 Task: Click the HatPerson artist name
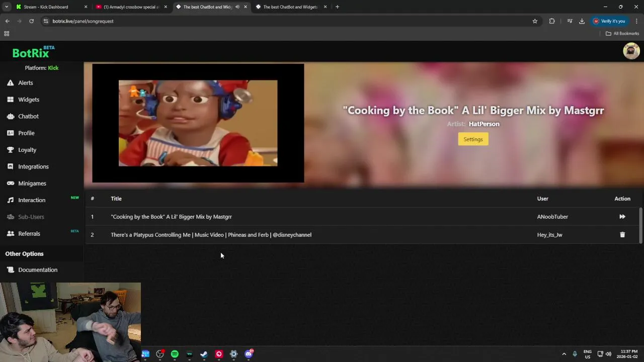tap(484, 124)
